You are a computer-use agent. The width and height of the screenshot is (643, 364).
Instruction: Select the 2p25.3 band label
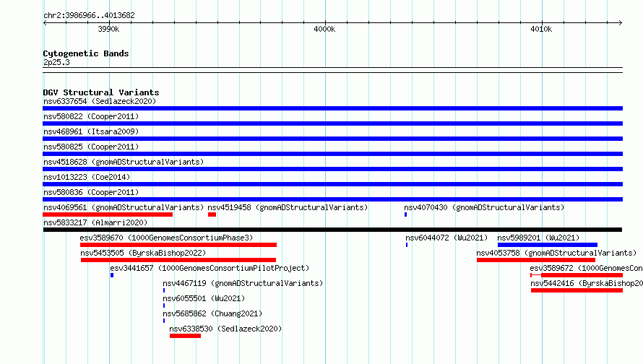tap(56, 62)
